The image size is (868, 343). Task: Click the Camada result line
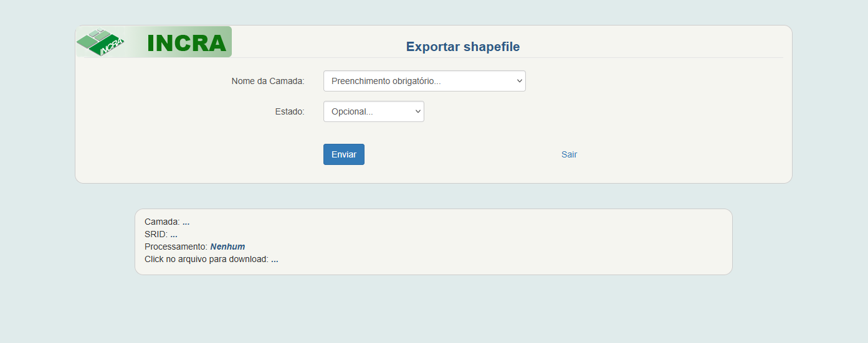167,222
